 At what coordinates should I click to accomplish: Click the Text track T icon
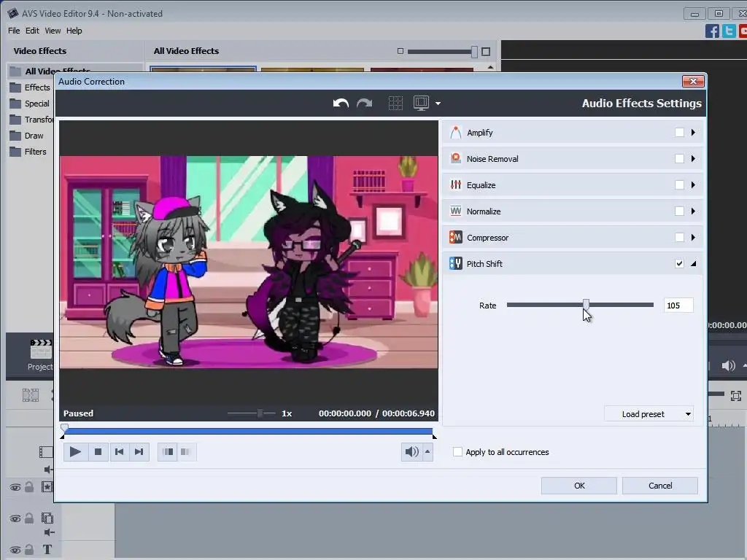47,550
